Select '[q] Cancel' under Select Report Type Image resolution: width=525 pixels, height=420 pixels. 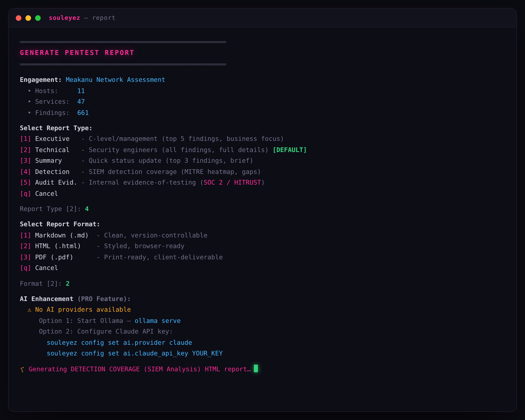[x=39, y=194]
